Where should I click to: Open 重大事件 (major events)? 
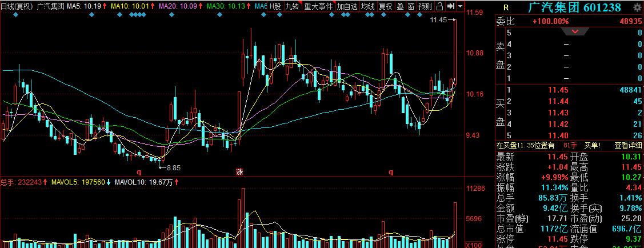318,6
